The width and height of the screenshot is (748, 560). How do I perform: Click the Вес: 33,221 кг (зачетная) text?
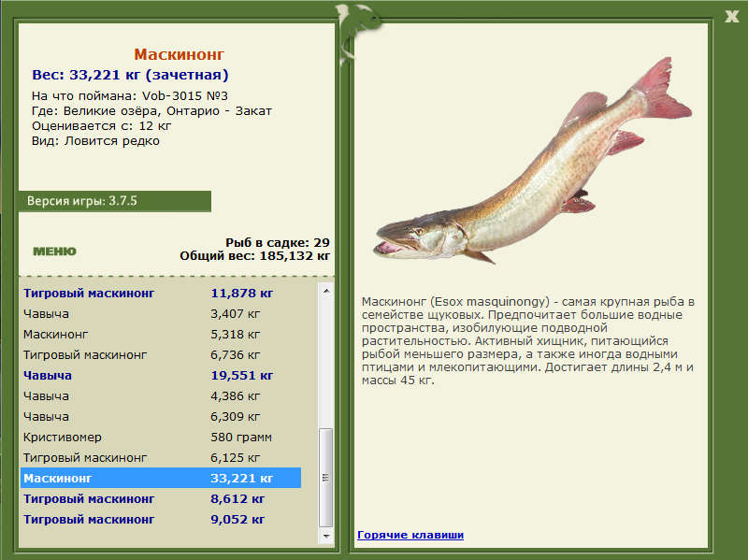[x=130, y=75]
